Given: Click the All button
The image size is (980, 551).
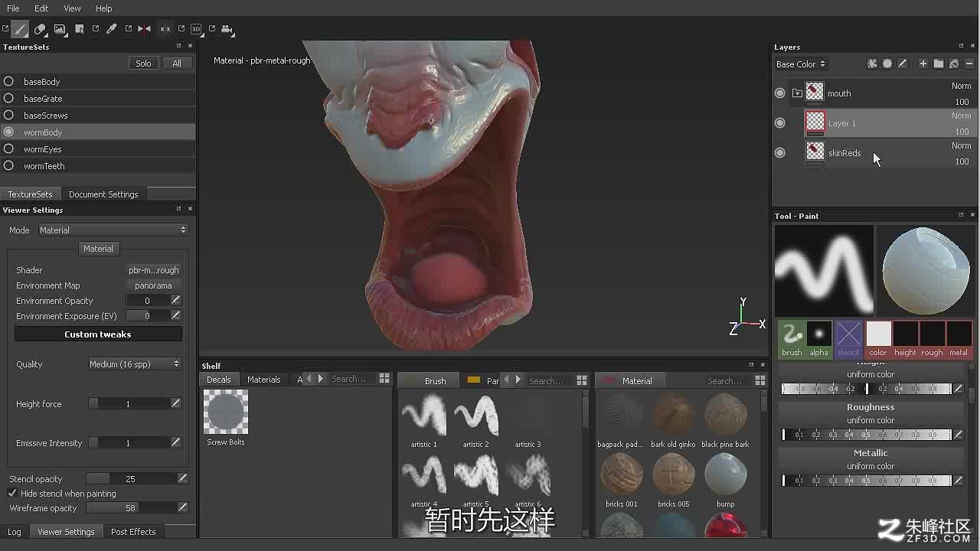Looking at the screenshot, I should (x=177, y=64).
